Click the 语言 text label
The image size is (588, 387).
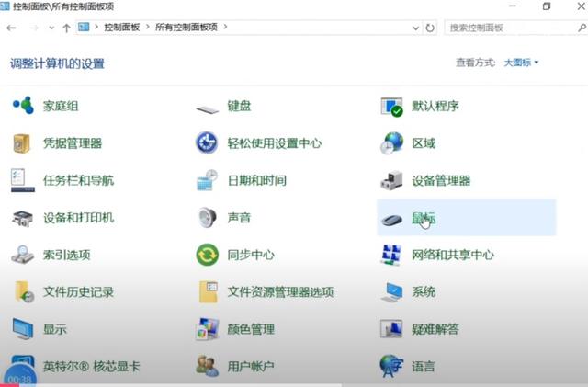[x=424, y=367]
